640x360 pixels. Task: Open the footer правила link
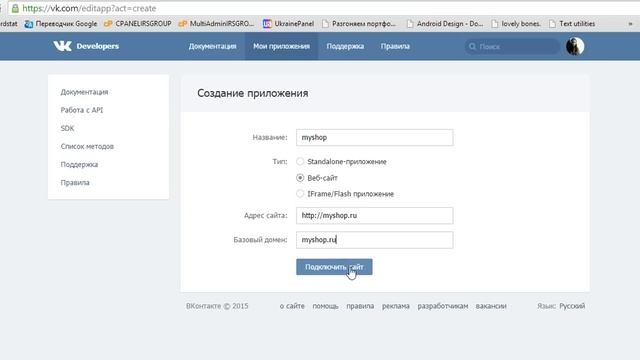360,306
